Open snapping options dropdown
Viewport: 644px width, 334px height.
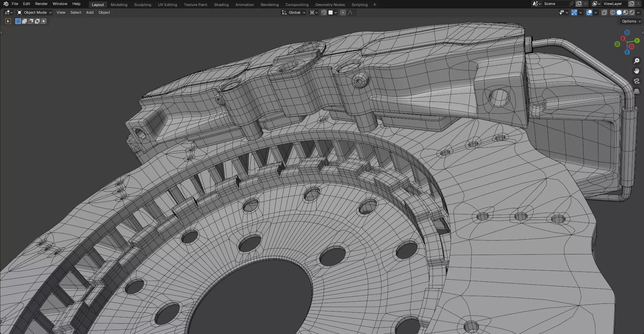coord(333,12)
